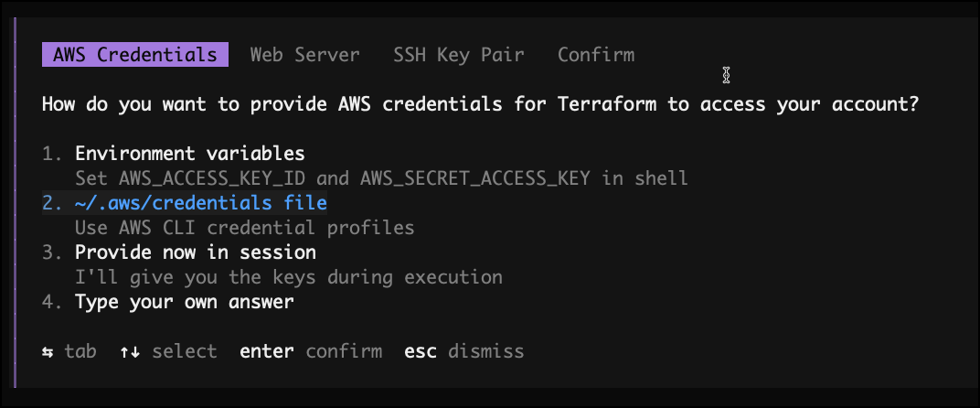The height and width of the screenshot is (408, 980).
Task: Go to the Confirm tab
Action: coord(596,55)
